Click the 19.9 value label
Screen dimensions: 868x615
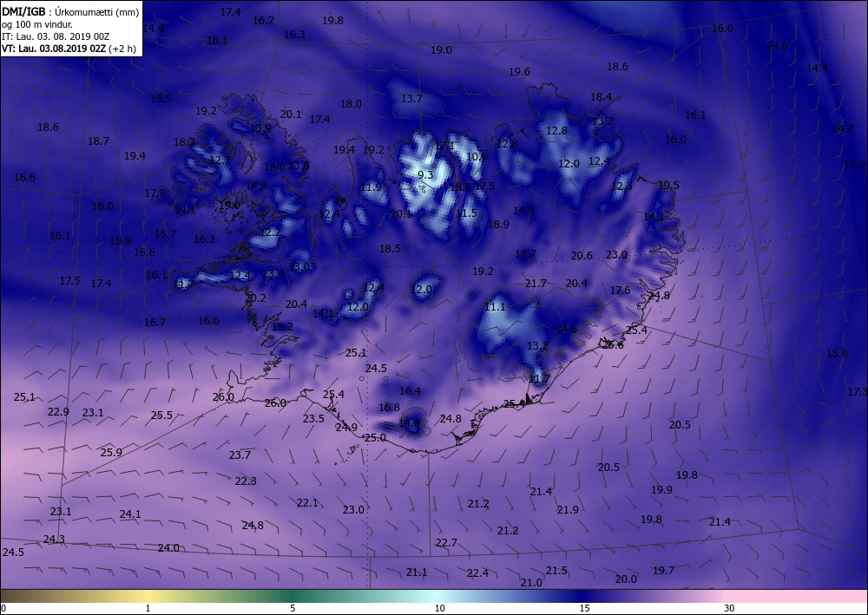(661, 490)
